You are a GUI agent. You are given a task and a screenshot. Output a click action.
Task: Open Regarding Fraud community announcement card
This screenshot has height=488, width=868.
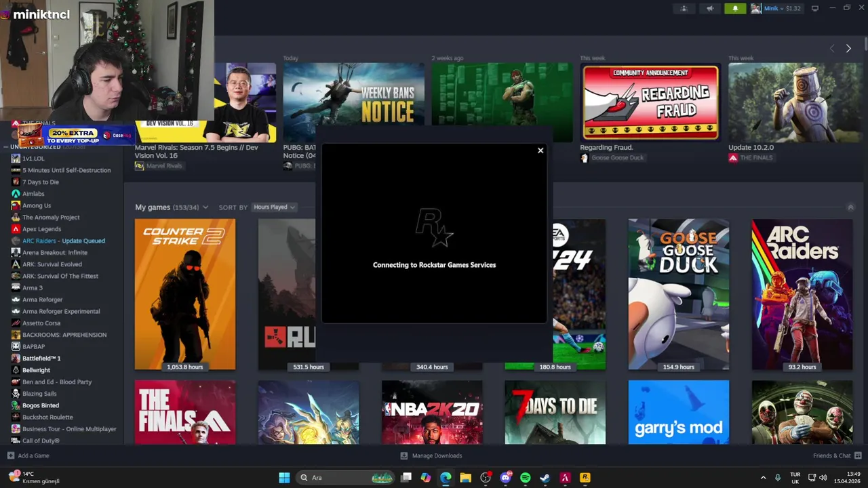650,102
